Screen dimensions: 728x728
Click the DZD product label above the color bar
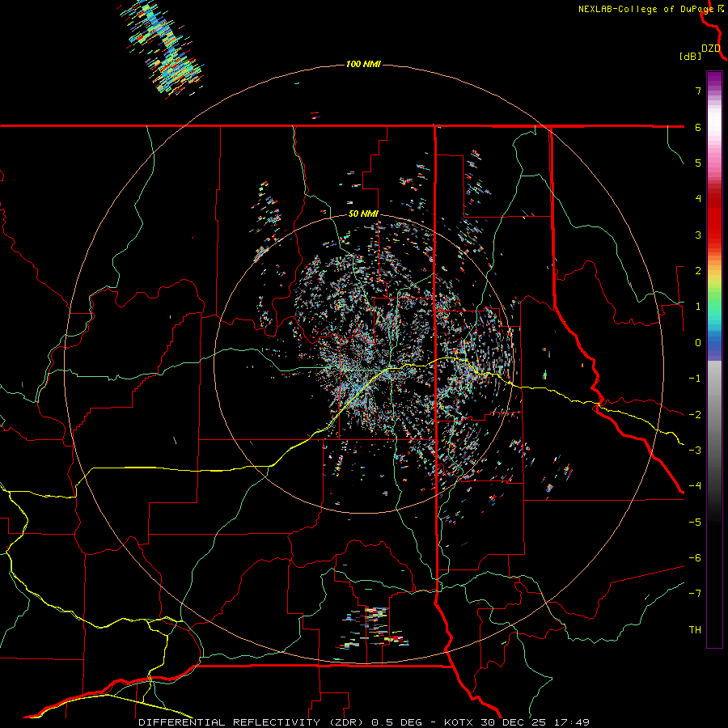(x=711, y=49)
